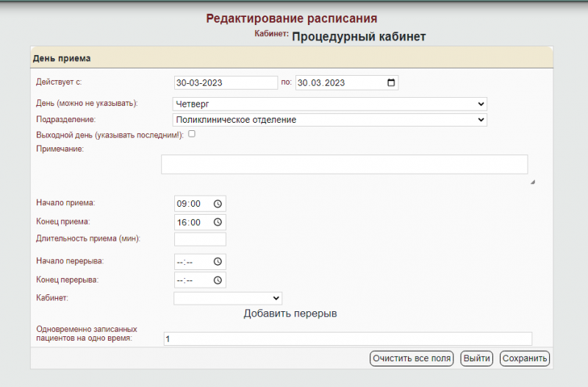
Task: Grab the Примечание textarea resize handle
Action: coord(532,181)
